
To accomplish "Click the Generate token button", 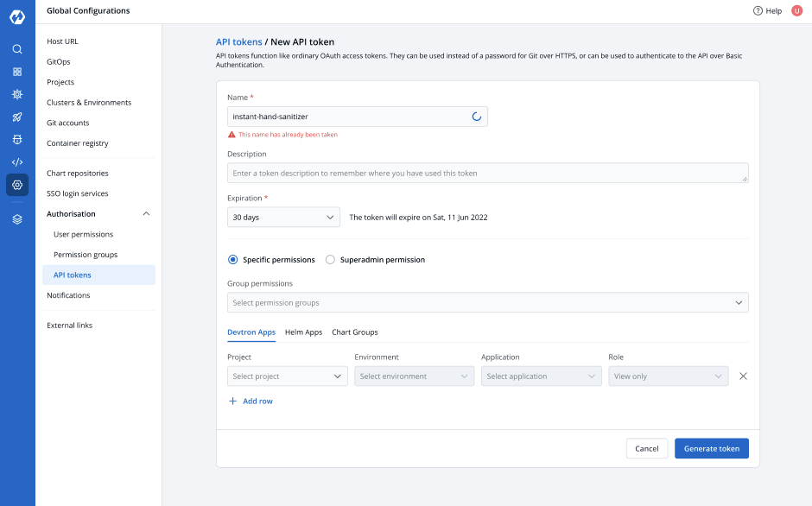I will point(711,449).
